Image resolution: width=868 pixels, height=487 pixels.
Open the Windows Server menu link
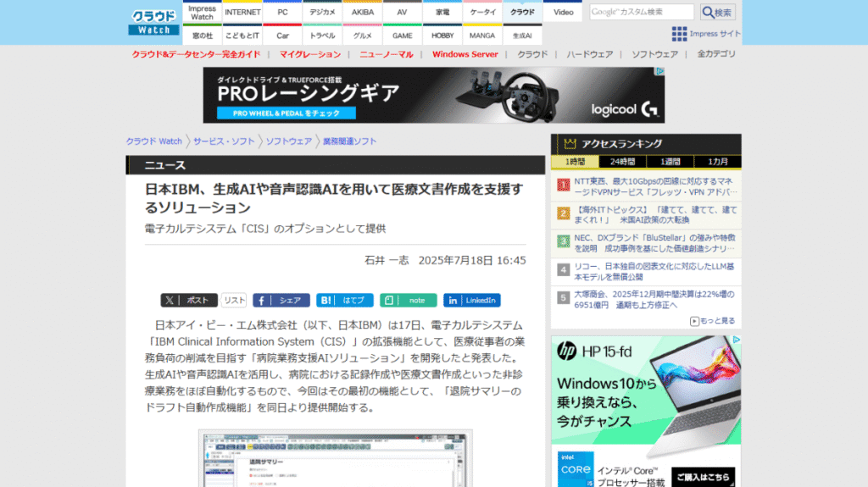pyautogui.click(x=465, y=54)
